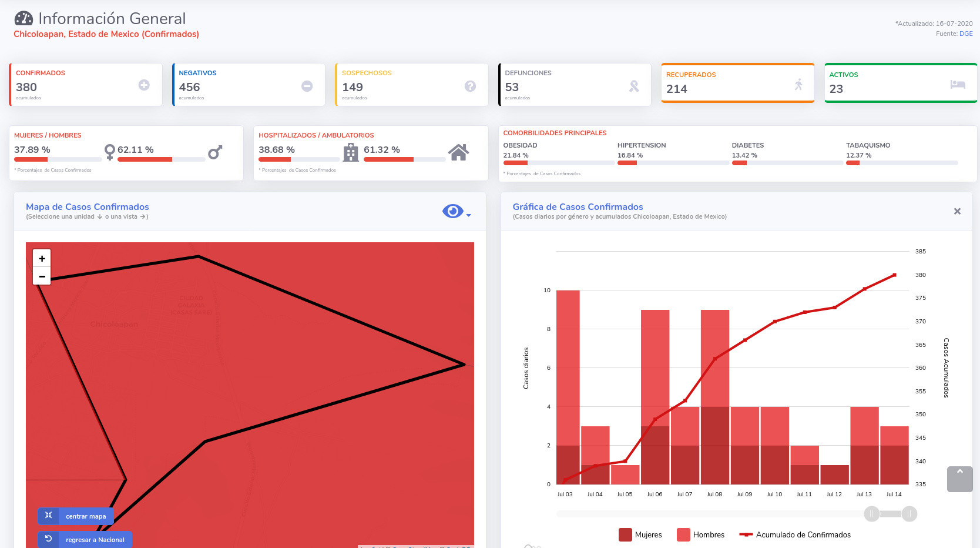Click the plus icon in Confirmados card

tap(144, 85)
